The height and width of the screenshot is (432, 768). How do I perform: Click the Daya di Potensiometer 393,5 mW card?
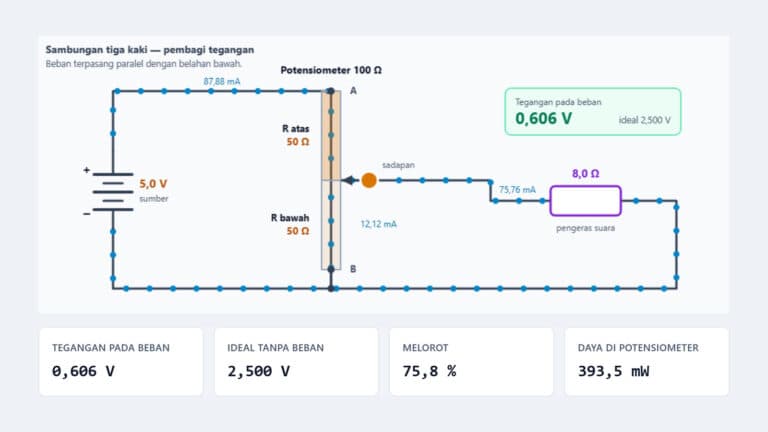click(647, 361)
